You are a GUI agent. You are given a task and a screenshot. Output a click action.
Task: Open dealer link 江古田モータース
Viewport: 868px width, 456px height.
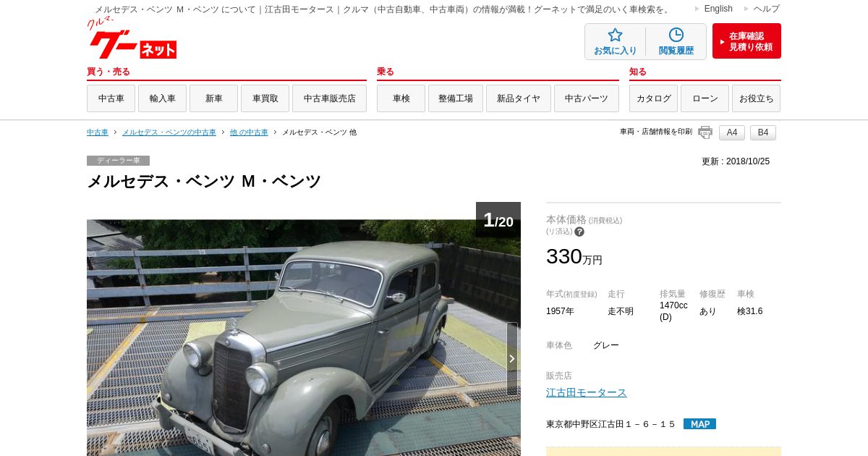pos(587,392)
